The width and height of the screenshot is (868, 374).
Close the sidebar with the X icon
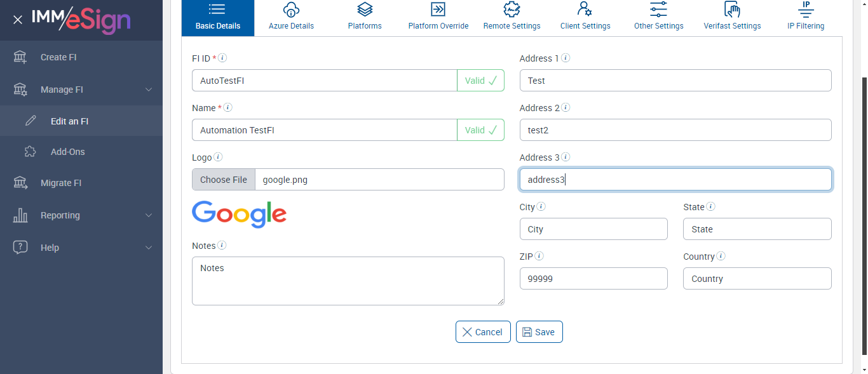coord(18,20)
